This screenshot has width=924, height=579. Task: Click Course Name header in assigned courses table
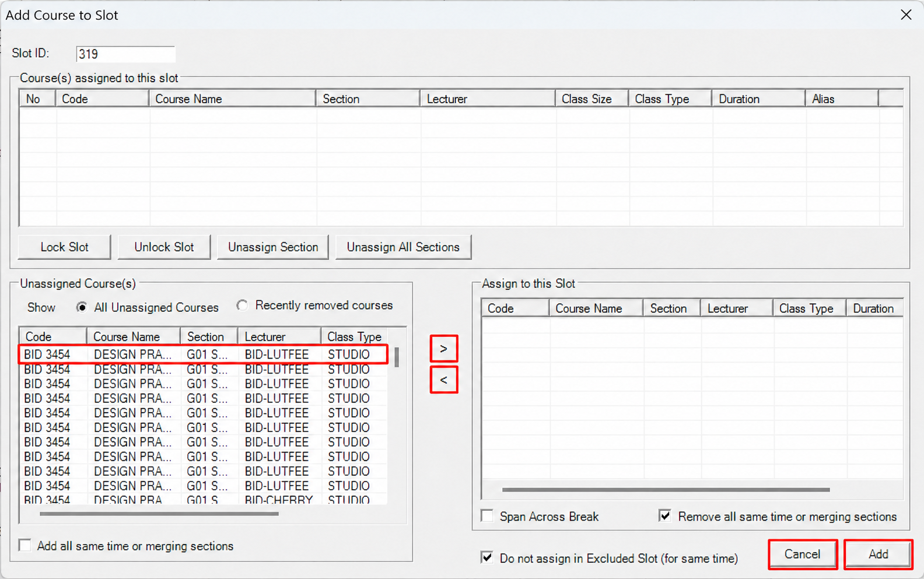pyautogui.click(x=232, y=99)
